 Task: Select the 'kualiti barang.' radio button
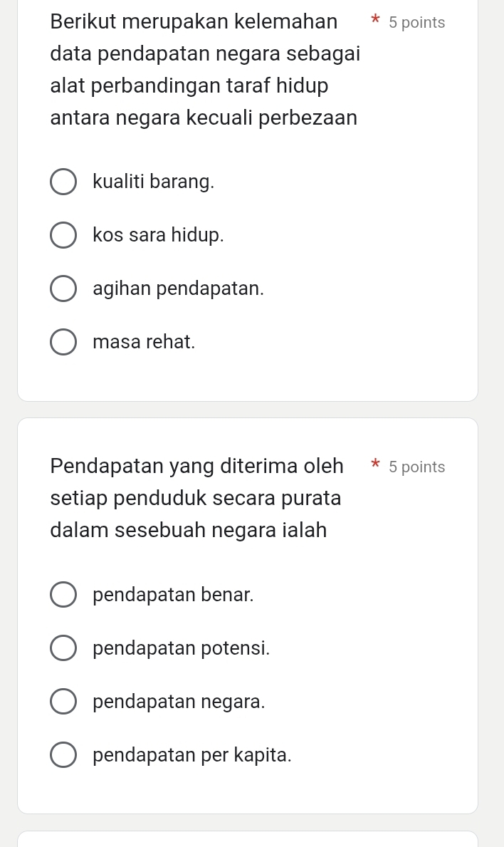pyautogui.click(x=63, y=182)
